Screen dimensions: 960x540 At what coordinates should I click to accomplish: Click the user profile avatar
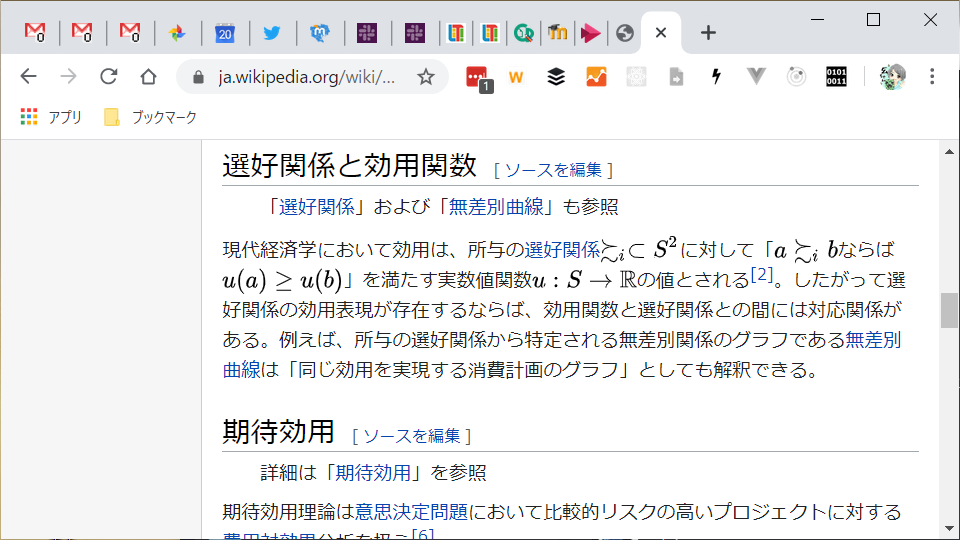click(x=892, y=77)
